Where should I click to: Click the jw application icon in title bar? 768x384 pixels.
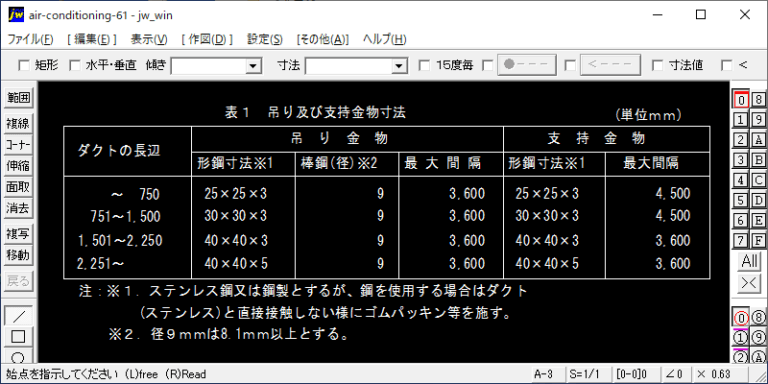(16, 15)
